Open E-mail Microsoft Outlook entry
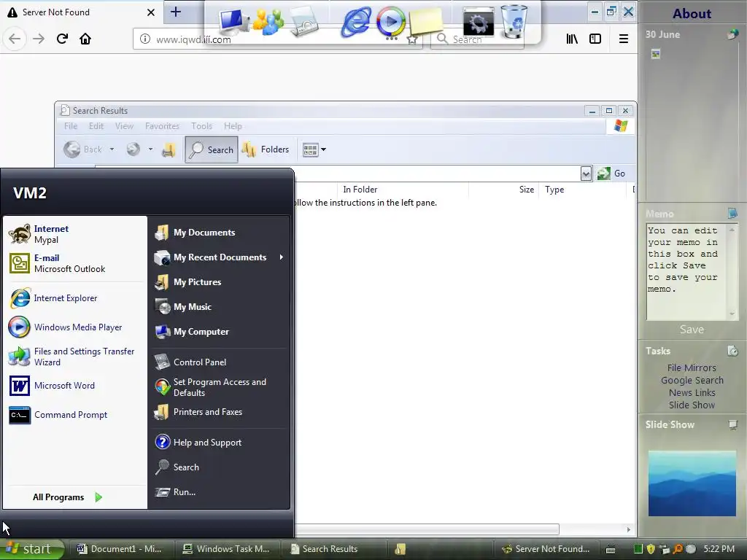747x560 pixels. coord(75,263)
